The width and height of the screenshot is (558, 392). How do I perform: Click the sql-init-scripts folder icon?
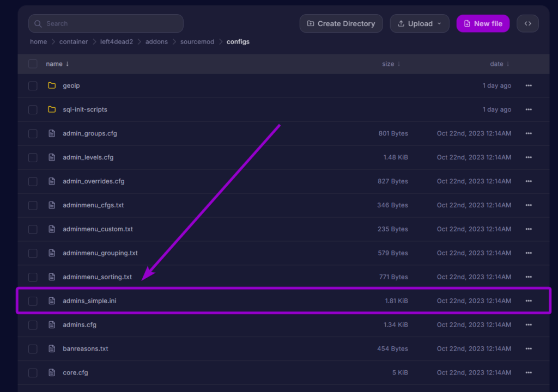click(52, 109)
